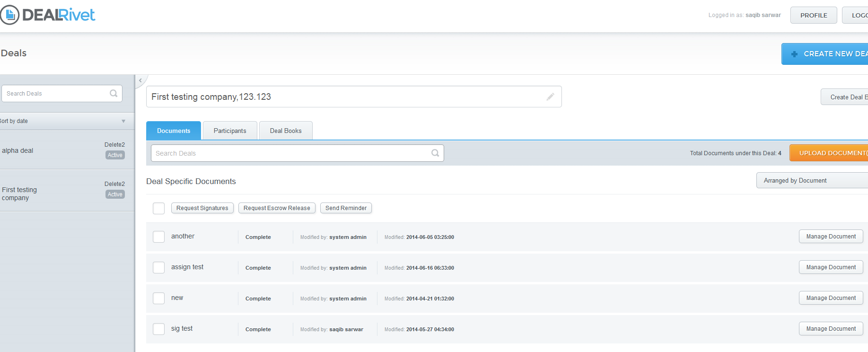
Task: Click the Request Escrow Release button
Action: (x=277, y=208)
